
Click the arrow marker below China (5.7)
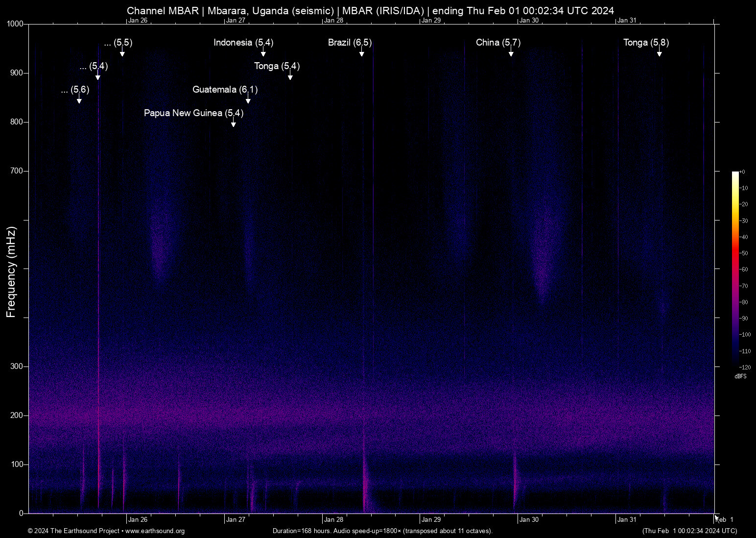pos(511,53)
